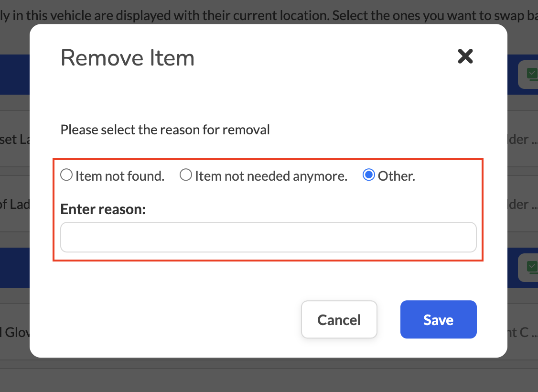Save the removal reason
The height and width of the screenshot is (392, 538).
coord(439,319)
